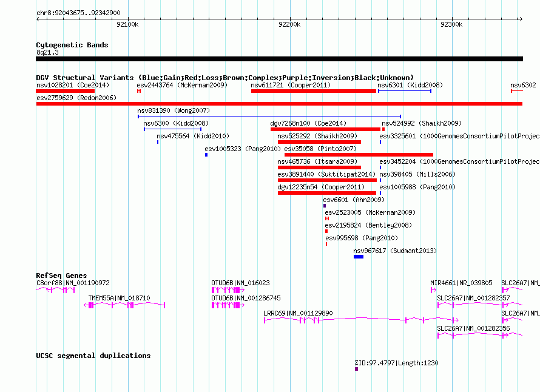The width and height of the screenshot is (540, 392).
Task: Click the red bar under nsv525292 (Shaikh2009)
Action: pyautogui.click(x=319, y=142)
